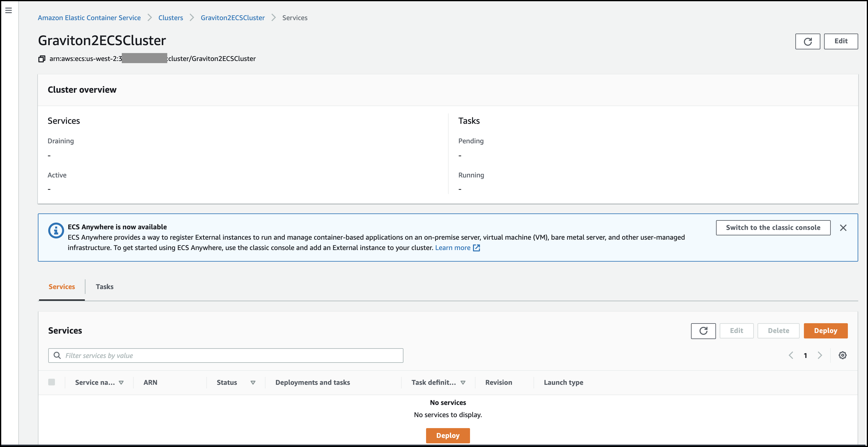Click Edit button for the cluster
Viewport: 868px width, 447px height.
point(841,41)
